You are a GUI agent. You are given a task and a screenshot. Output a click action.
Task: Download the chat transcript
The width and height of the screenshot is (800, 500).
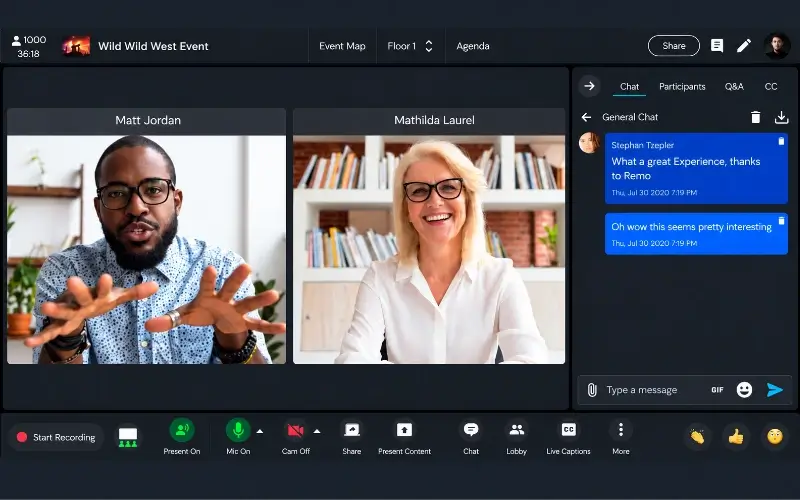[x=781, y=117]
